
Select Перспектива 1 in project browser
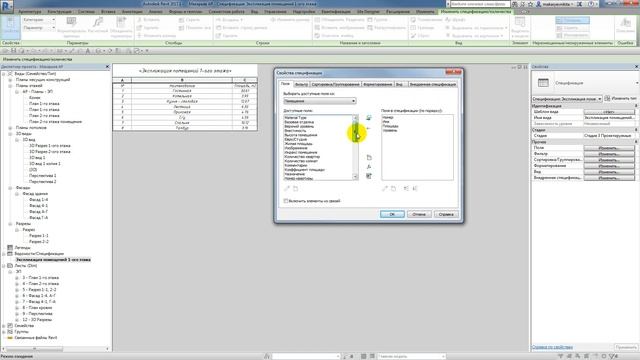[x=42, y=176]
